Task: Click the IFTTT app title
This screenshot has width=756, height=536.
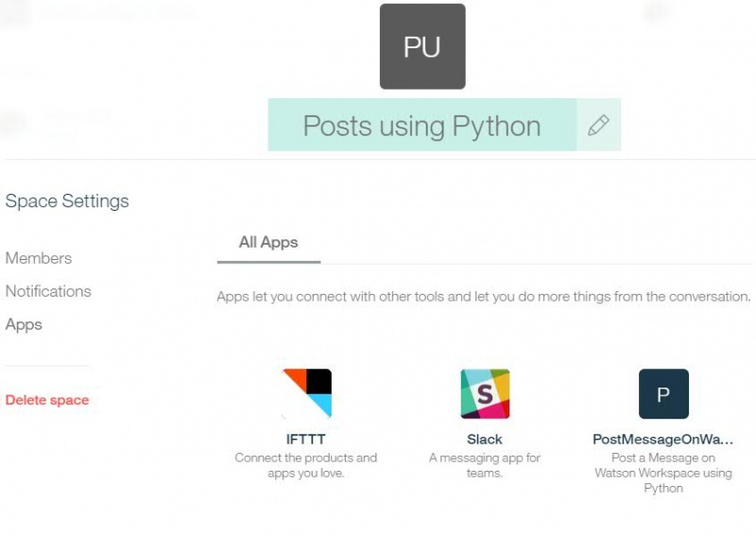Action: [x=305, y=439]
